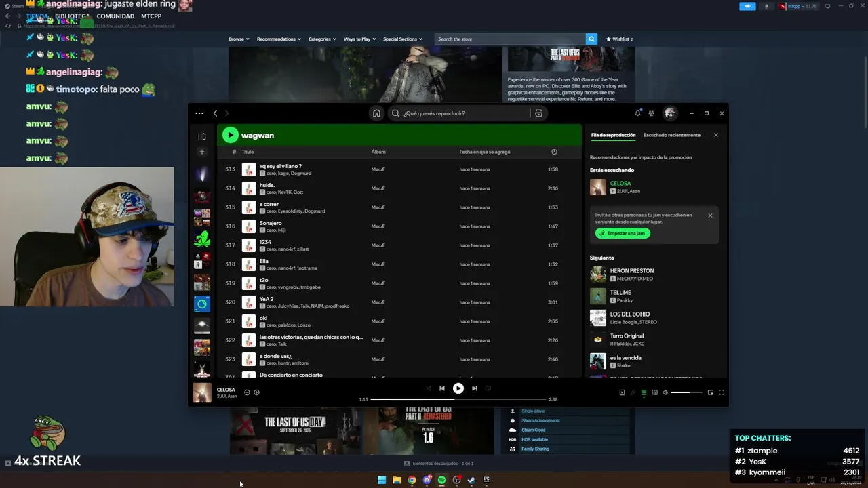Click hide song minus icon beside CELOSA
Viewport: 868px width, 488px height.
[x=247, y=392]
